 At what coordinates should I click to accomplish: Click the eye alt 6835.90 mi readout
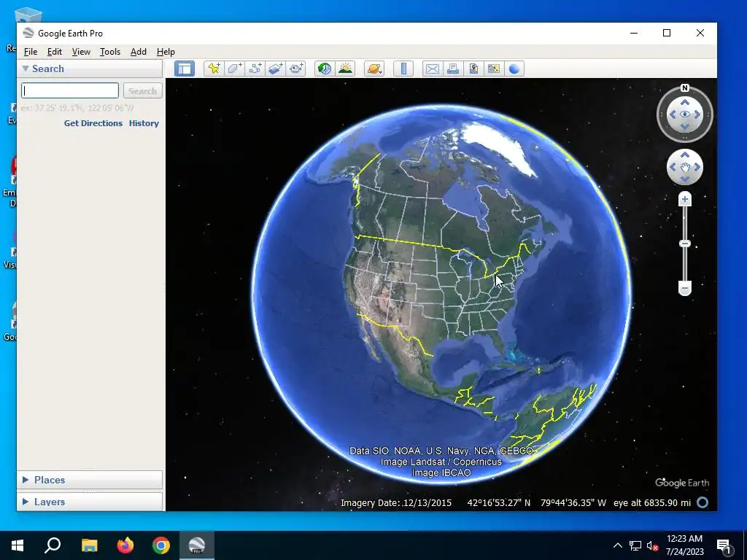pos(651,503)
